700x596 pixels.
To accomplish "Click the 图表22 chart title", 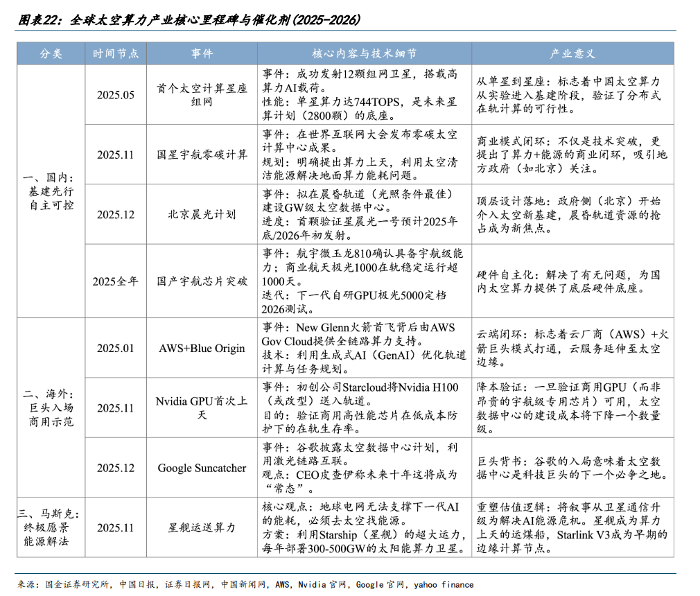I will click(189, 19).
